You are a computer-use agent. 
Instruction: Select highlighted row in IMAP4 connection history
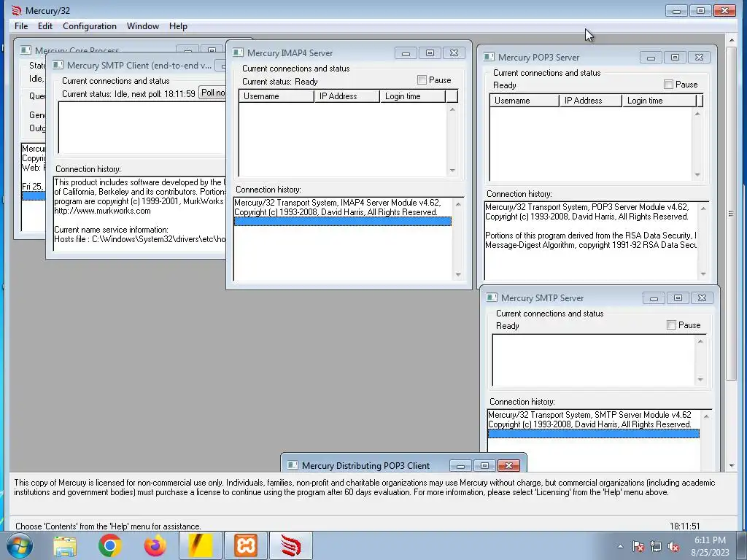click(343, 222)
